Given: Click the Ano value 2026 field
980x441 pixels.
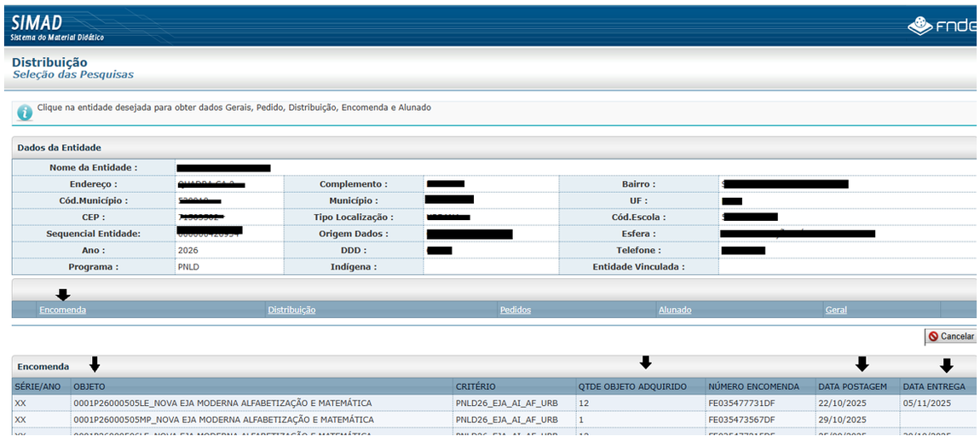Looking at the screenshot, I should (187, 251).
